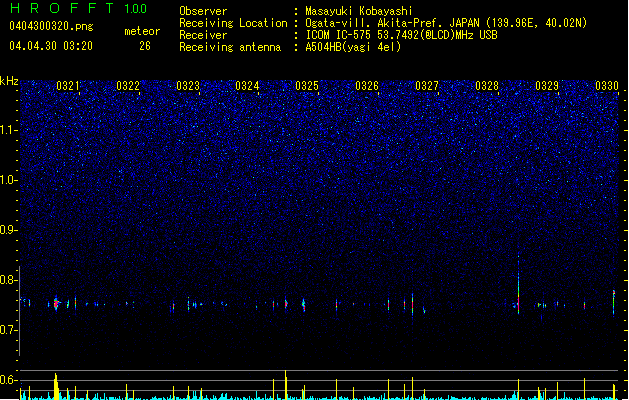The image size is (629, 400).
Task: Click the 0328 time axis label
Action: coord(487,86)
